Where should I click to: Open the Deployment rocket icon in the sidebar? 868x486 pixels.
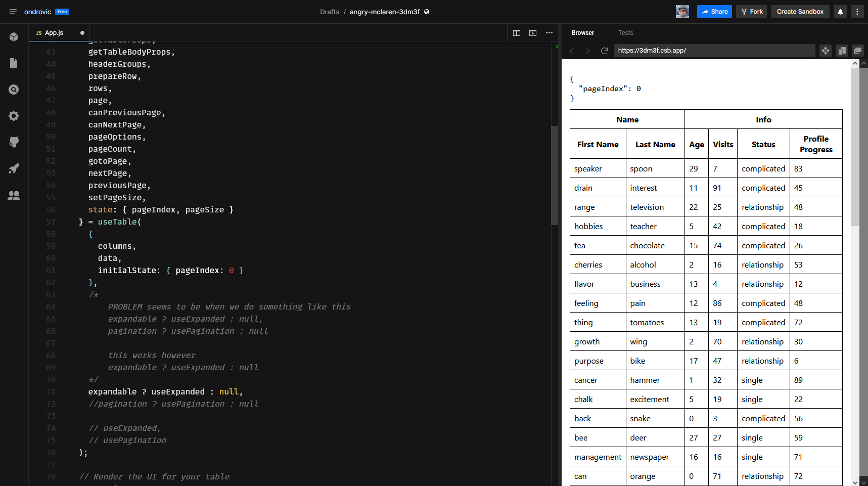[14, 168]
